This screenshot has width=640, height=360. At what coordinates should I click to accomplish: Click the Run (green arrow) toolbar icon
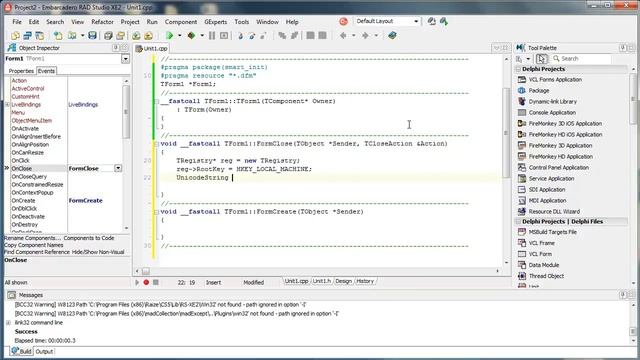click(x=169, y=36)
